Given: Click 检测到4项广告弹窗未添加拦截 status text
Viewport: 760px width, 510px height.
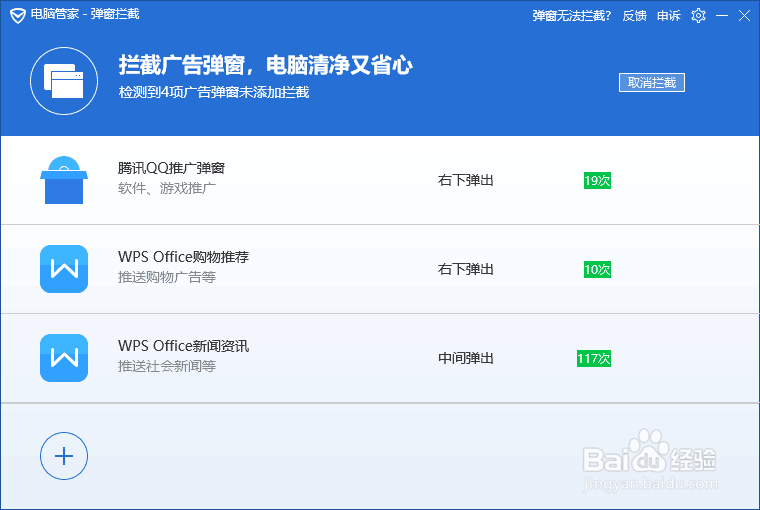Looking at the screenshot, I should (x=214, y=92).
